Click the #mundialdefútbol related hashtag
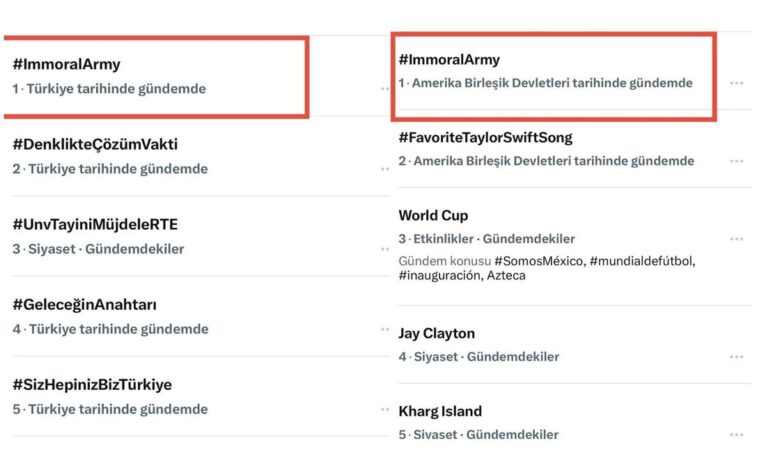 point(642,261)
